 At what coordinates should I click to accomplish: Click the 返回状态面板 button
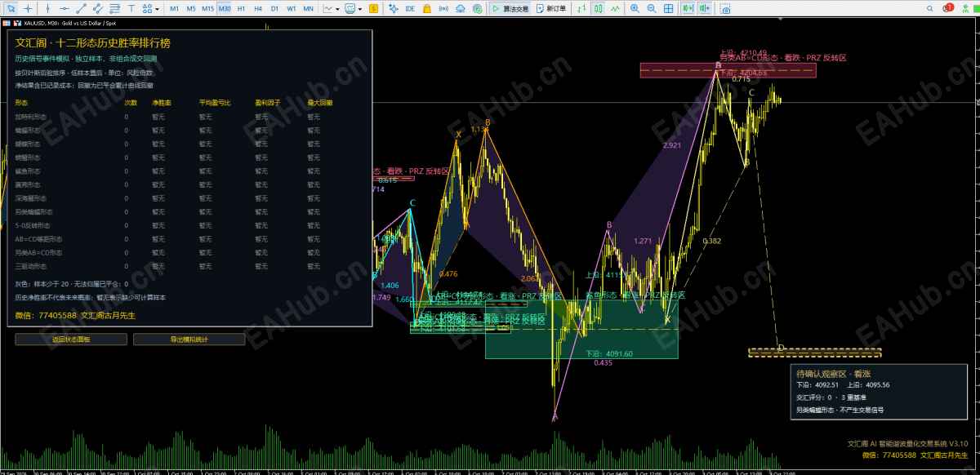(x=70, y=339)
